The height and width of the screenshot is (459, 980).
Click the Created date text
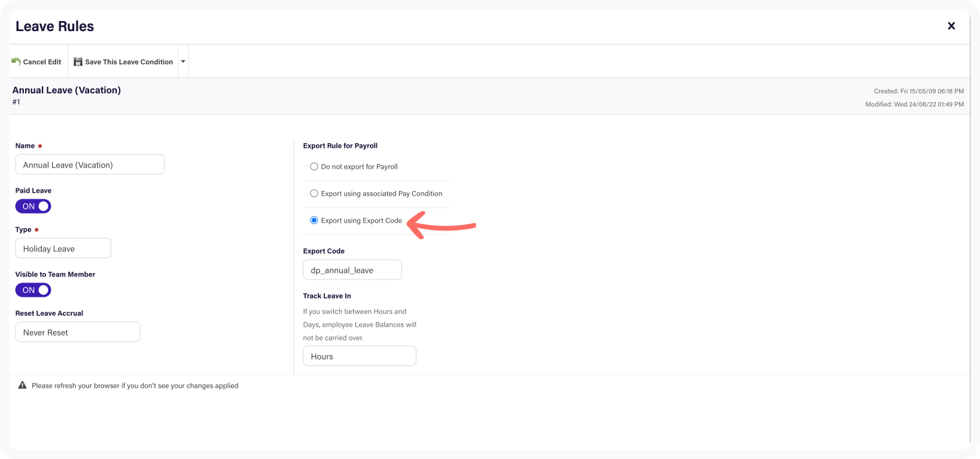pyautogui.click(x=919, y=91)
